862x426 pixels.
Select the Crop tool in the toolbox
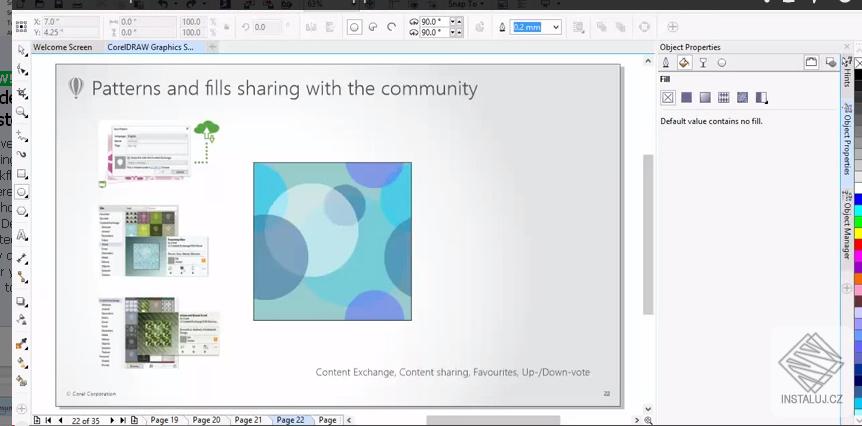point(21,92)
